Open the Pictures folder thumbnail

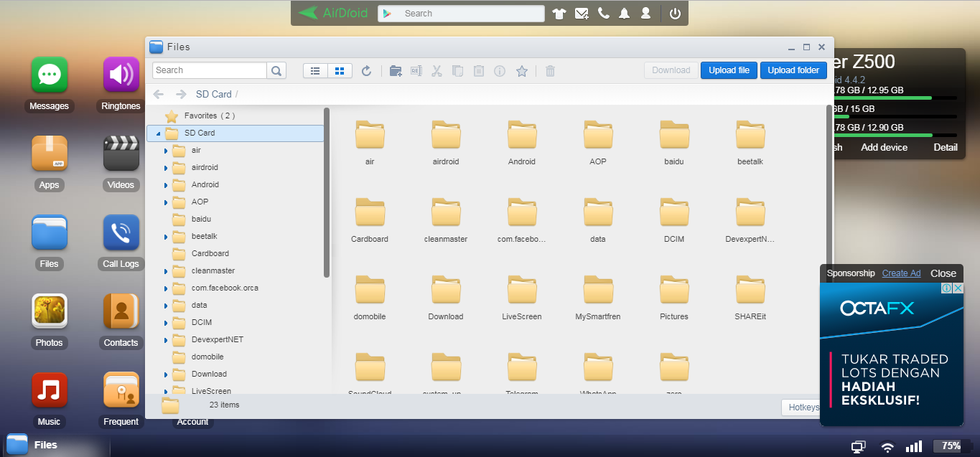pyautogui.click(x=673, y=291)
